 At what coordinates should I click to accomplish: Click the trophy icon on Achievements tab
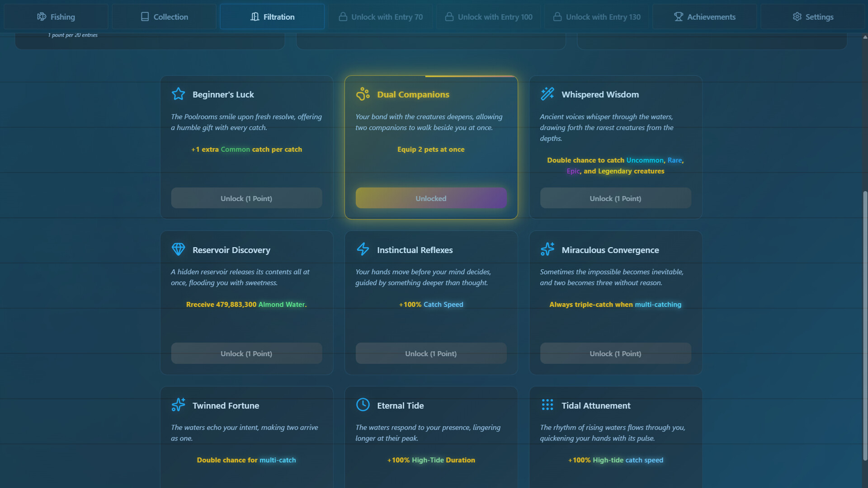click(x=678, y=16)
